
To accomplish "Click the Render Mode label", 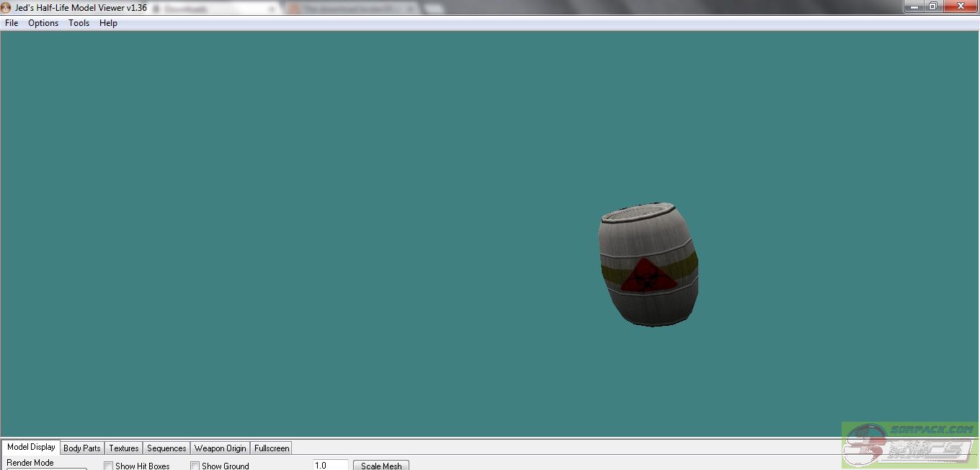I will pyautogui.click(x=30, y=463).
